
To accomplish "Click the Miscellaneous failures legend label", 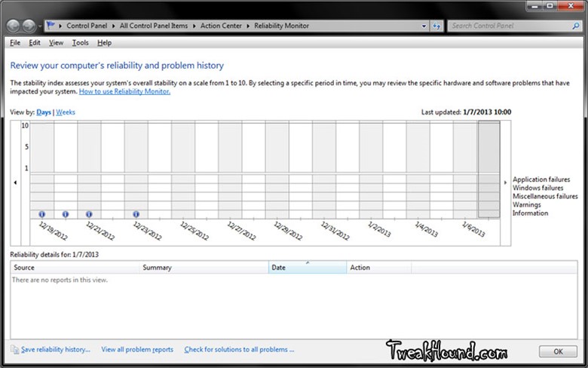I will pos(545,196).
